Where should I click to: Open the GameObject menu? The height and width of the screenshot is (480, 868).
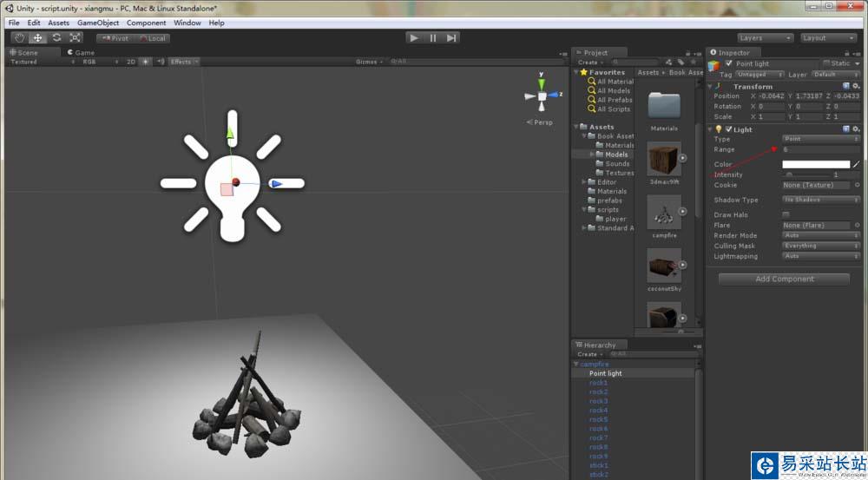tap(98, 23)
